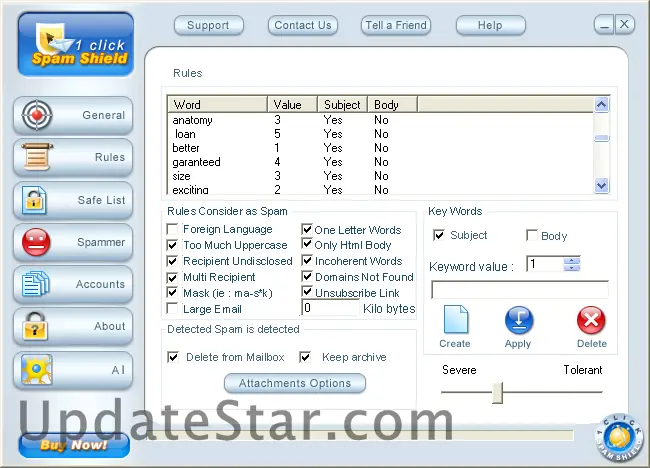
Task: Select the 'anatomy' rule row
Action: click(381, 120)
